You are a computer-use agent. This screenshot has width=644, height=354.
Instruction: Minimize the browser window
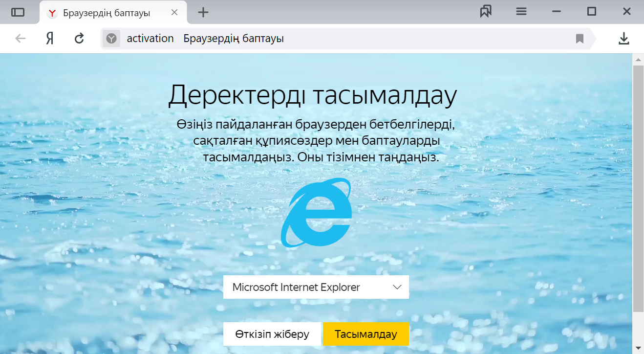557,12
